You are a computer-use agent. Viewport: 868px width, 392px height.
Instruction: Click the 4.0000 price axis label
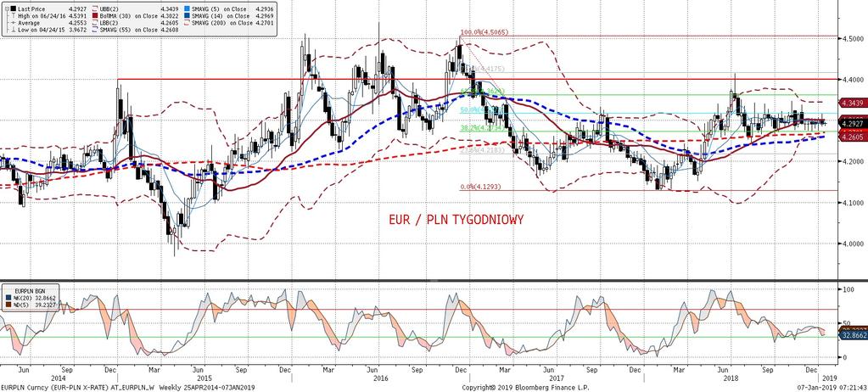click(x=854, y=244)
